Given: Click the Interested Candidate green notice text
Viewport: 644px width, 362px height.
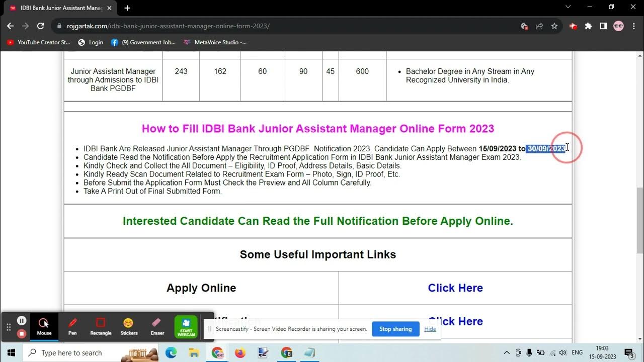Looking at the screenshot, I should click(318, 221).
